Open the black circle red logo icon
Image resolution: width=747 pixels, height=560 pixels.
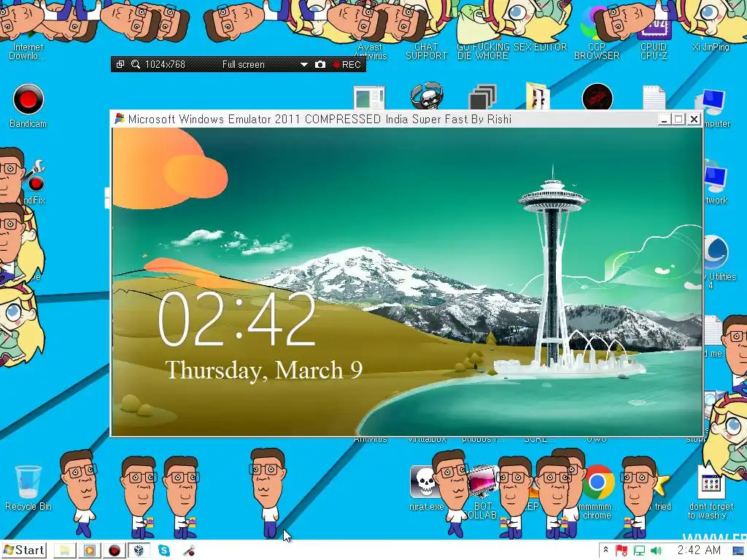click(597, 97)
